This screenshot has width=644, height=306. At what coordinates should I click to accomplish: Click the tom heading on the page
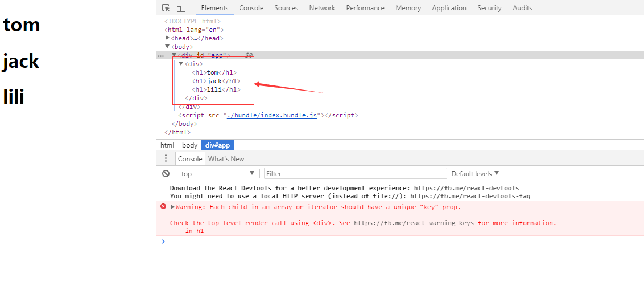[22, 25]
